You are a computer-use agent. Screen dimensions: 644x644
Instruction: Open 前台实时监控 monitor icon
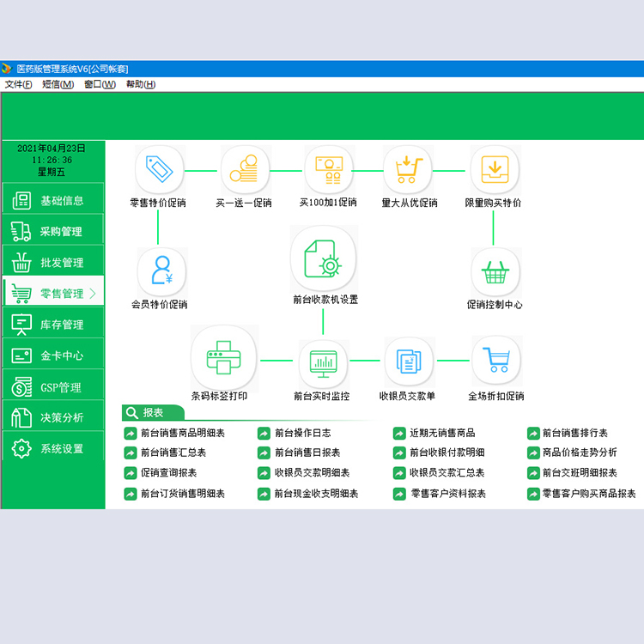coord(324,362)
